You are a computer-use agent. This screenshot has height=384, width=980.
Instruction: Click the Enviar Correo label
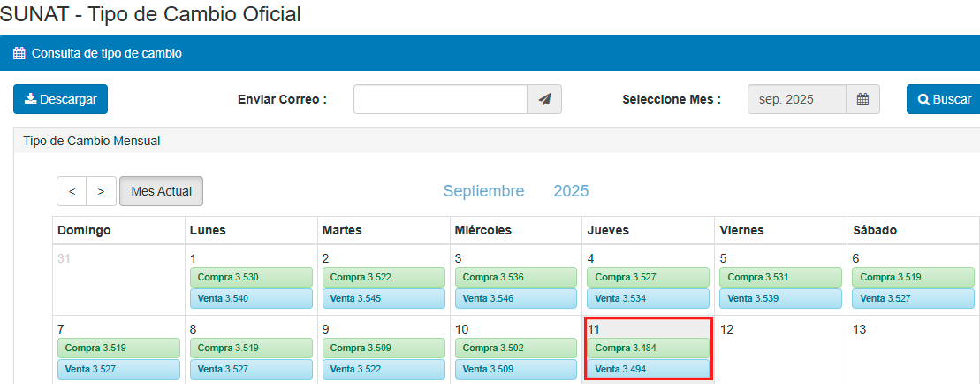(283, 99)
